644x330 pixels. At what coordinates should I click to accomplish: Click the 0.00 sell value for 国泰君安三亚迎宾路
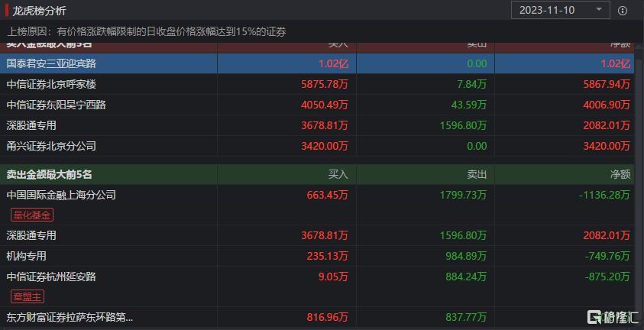[477, 63]
